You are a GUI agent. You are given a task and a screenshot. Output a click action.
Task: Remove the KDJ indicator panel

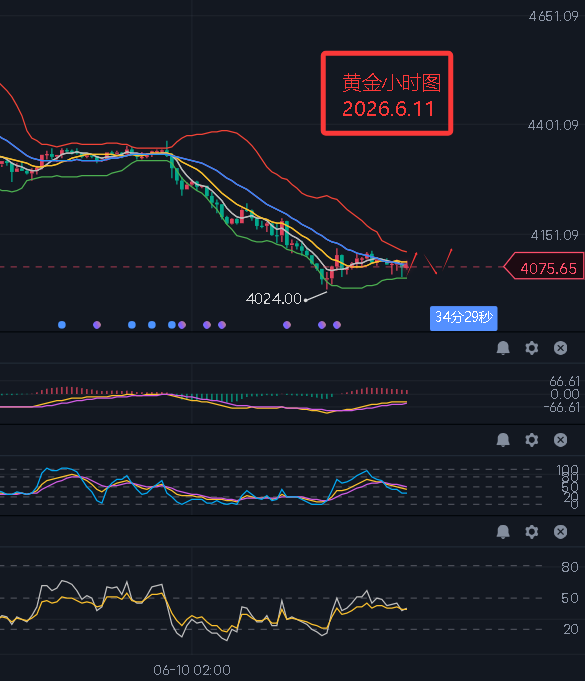pos(560,440)
